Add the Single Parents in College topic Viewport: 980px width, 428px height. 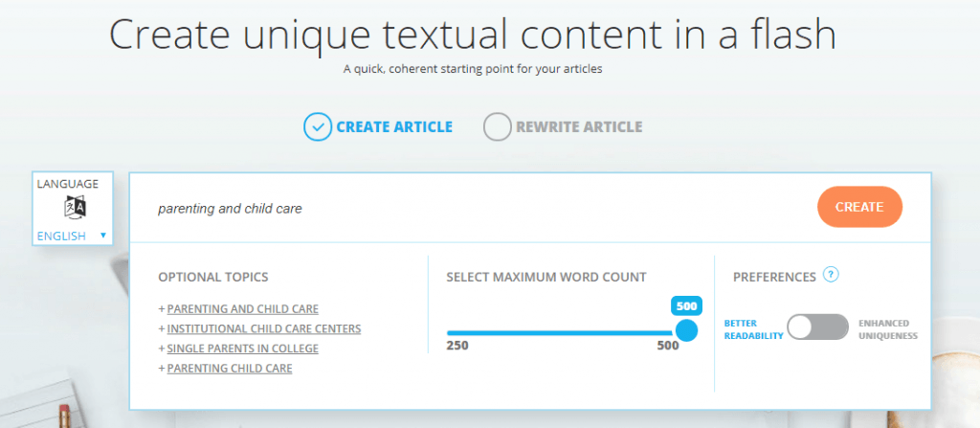(x=242, y=349)
